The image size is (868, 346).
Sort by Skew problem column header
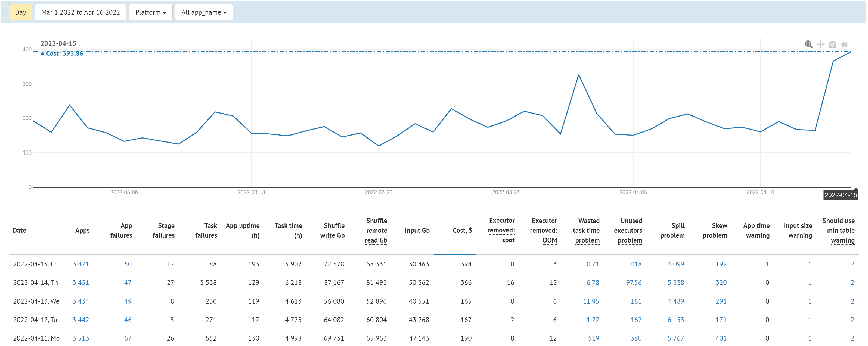[715, 231]
